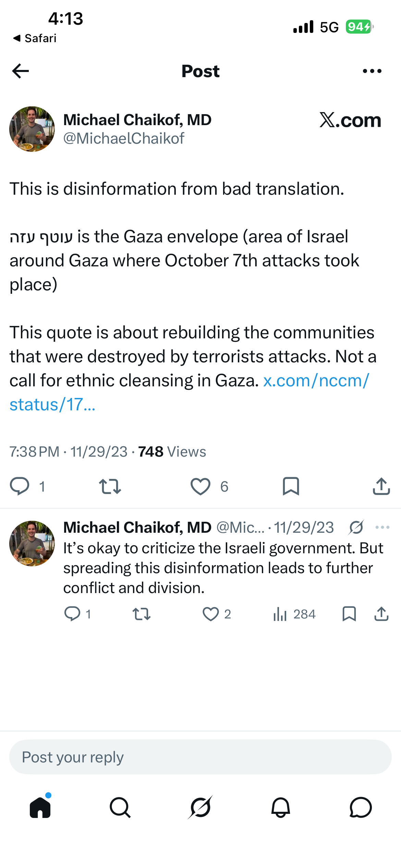Open the reply's three-dot more menu

[382, 527]
